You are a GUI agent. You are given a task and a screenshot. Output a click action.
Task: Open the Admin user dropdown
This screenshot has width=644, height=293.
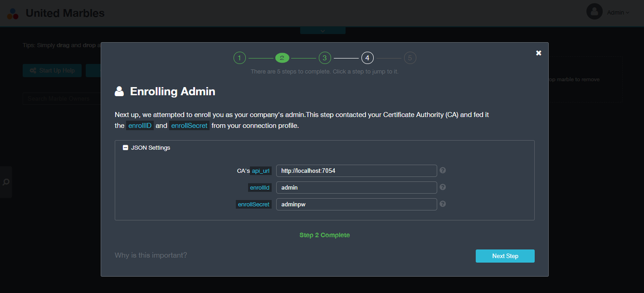pyautogui.click(x=618, y=13)
